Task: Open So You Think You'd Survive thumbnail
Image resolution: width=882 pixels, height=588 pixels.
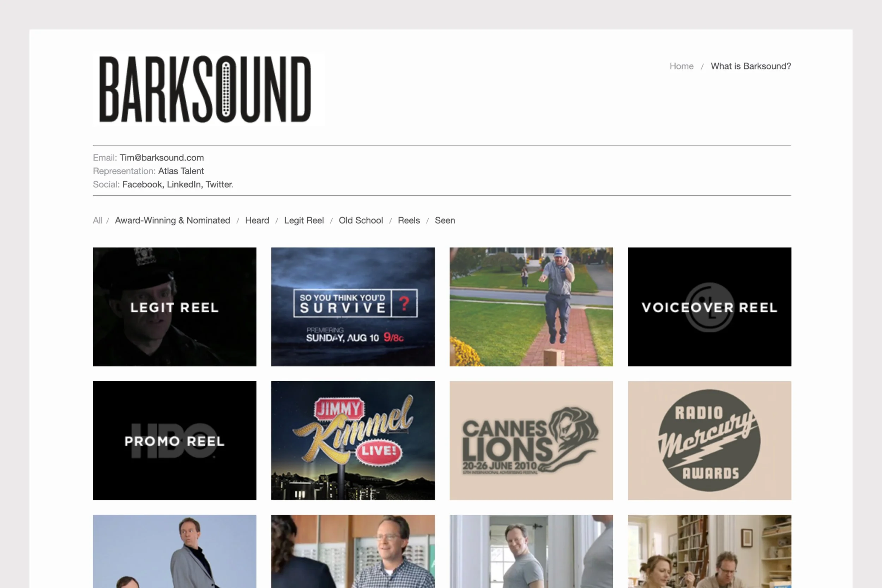Action: (353, 307)
